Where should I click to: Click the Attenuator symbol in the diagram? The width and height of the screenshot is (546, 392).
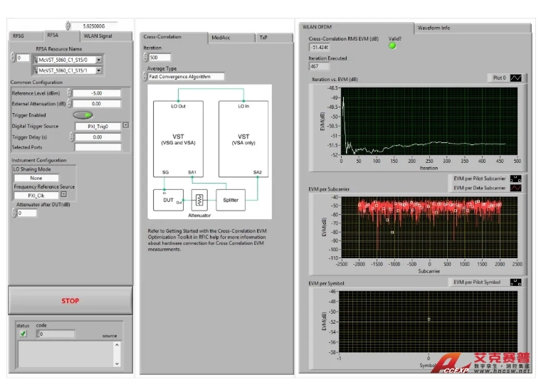point(200,200)
